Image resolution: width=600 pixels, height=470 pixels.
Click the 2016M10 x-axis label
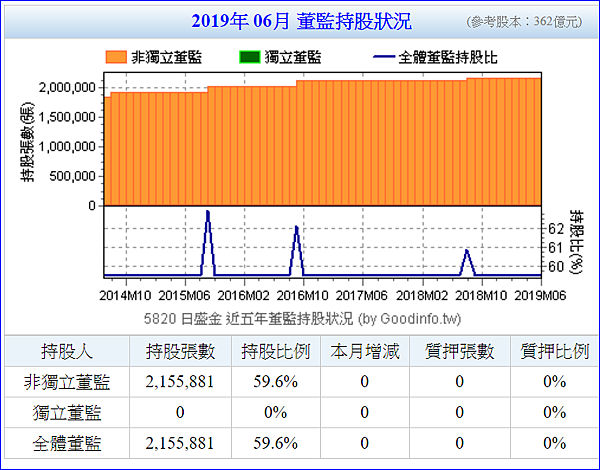[x=303, y=295]
